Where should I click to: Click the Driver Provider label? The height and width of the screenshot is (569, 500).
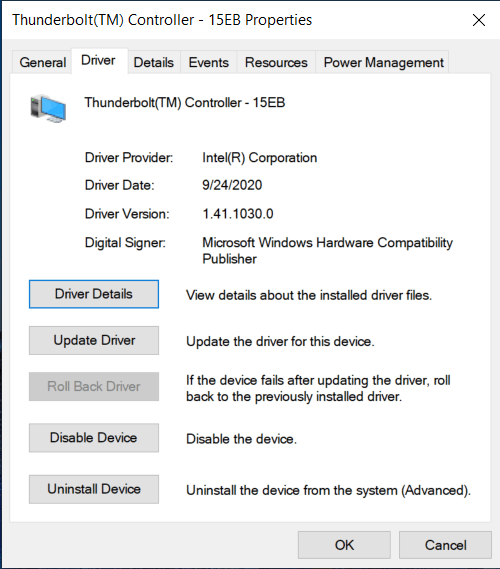click(129, 158)
